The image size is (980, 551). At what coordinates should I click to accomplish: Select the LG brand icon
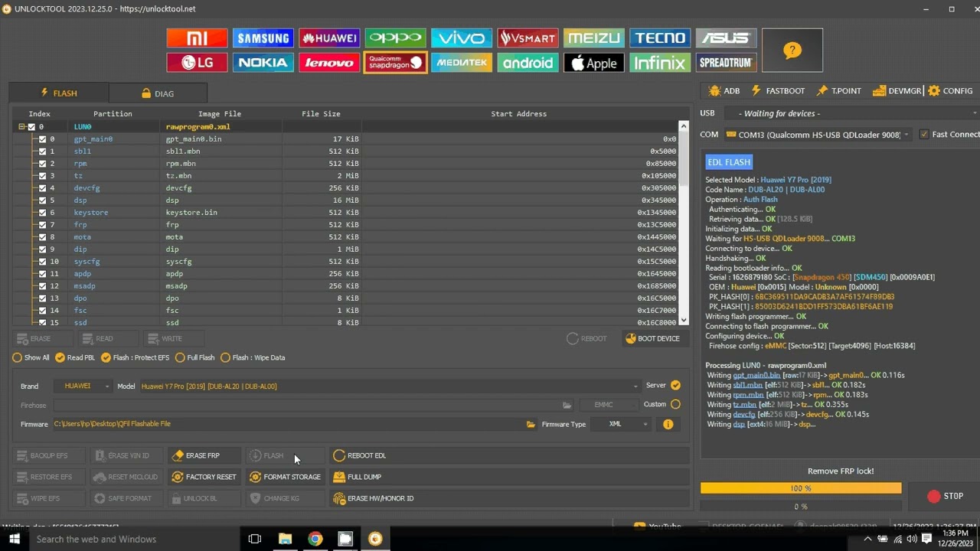click(x=197, y=63)
